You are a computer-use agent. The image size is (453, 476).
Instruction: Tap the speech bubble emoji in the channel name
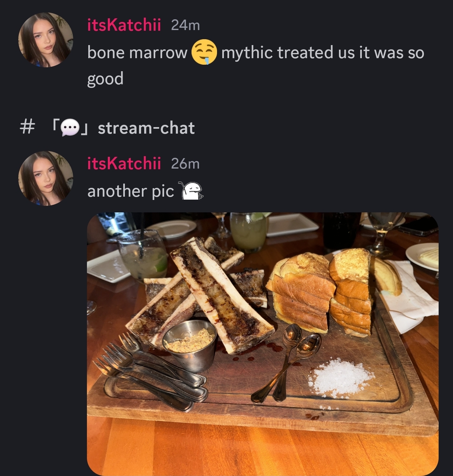[70, 128]
